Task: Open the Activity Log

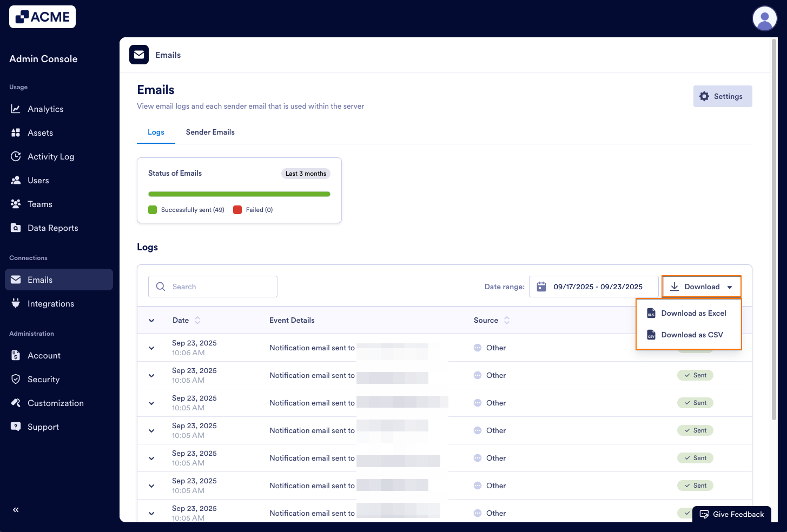Action: pos(50,156)
